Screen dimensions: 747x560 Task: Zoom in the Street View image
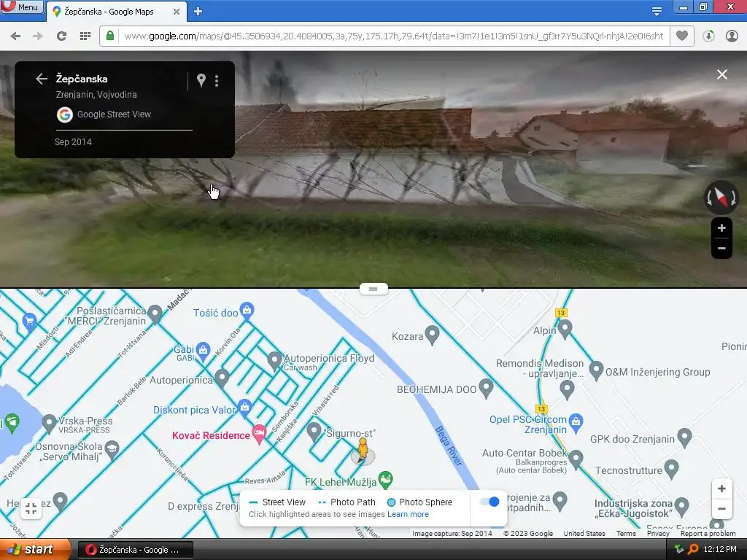721,228
